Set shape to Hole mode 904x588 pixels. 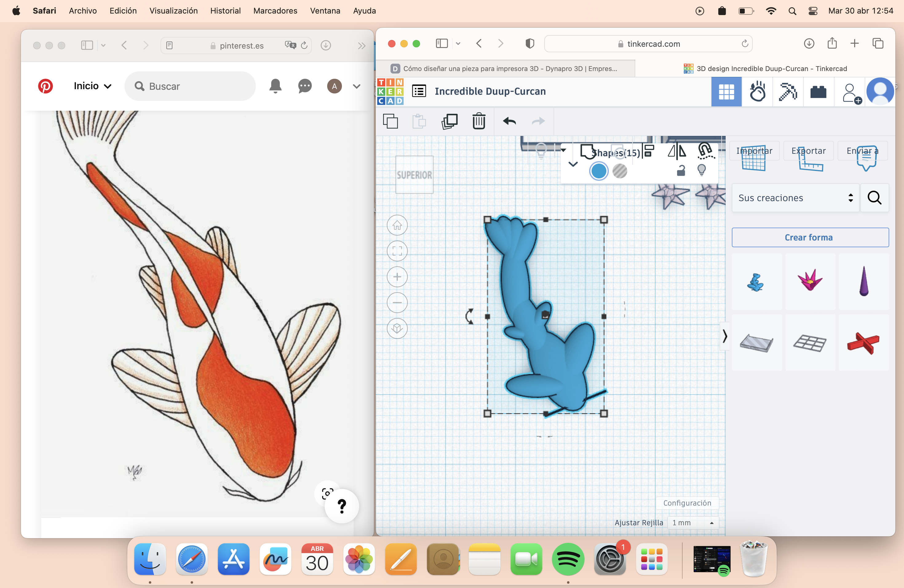(x=620, y=171)
